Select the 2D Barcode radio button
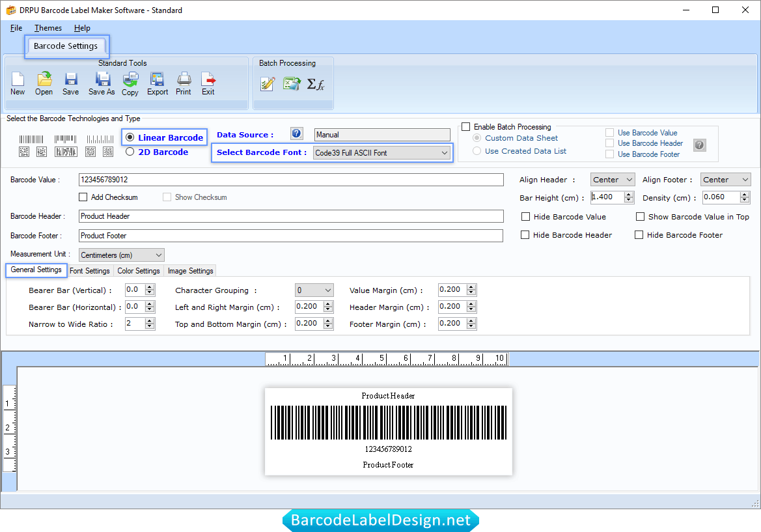 point(130,152)
